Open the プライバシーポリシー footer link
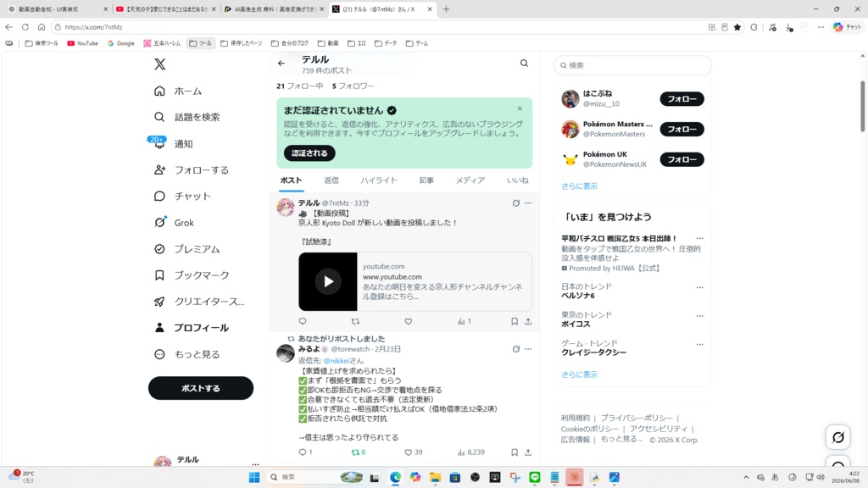Screen dimensions: 868x488 tap(637, 419)
